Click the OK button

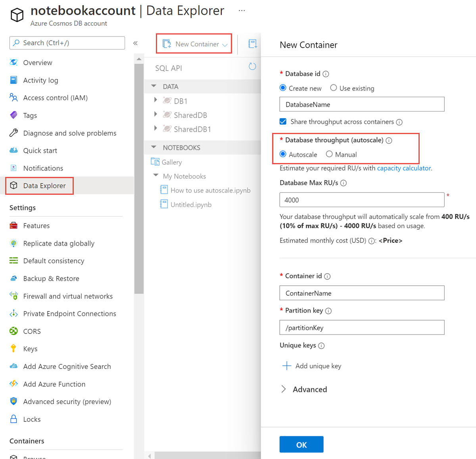click(301, 444)
